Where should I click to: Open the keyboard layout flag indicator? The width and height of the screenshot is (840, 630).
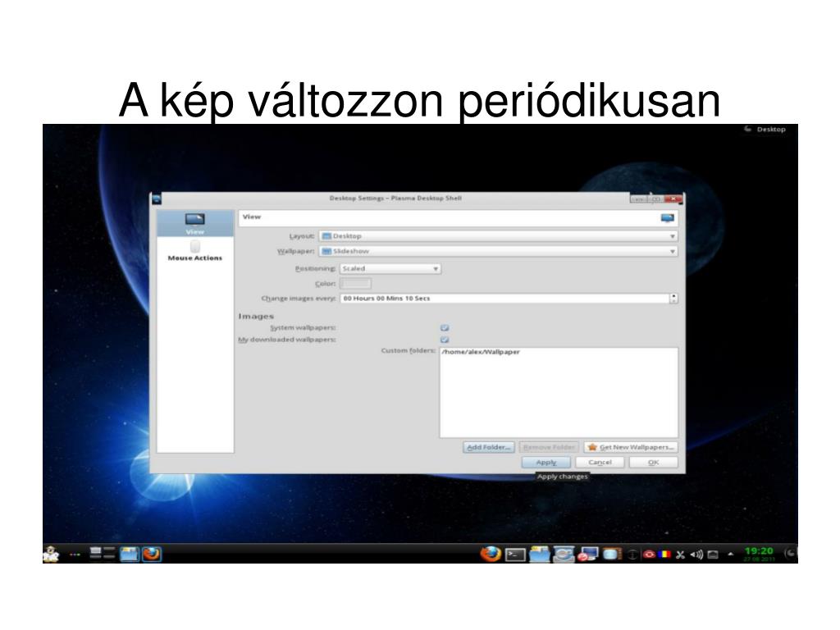tap(664, 555)
